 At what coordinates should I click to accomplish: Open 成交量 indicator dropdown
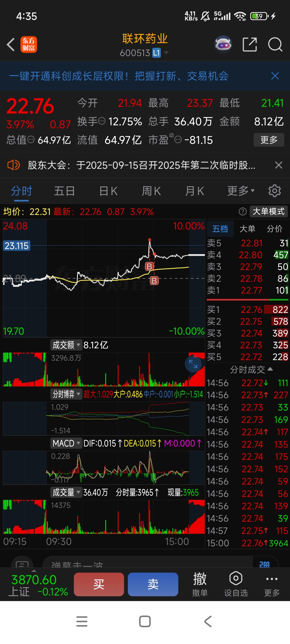[66, 492]
